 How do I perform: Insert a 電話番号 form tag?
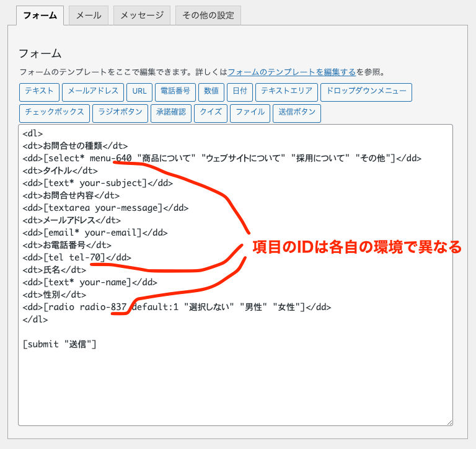[x=175, y=92]
